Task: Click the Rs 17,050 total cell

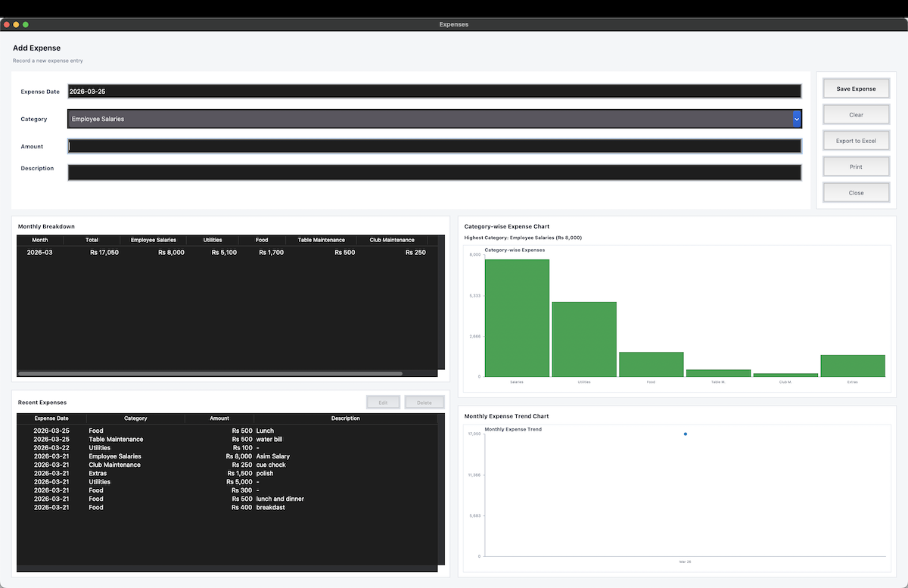Action: pos(104,253)
